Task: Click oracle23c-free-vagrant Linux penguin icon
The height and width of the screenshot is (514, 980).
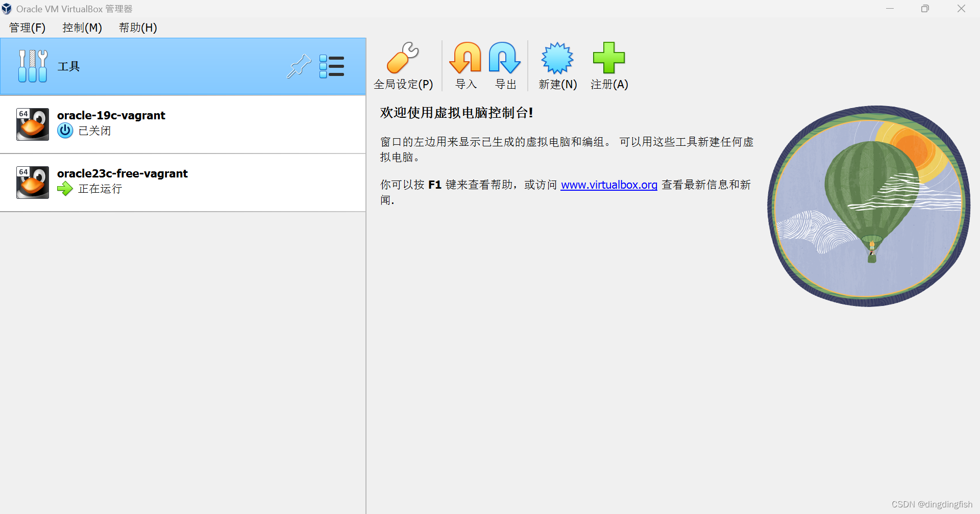Action: (33, 182)
